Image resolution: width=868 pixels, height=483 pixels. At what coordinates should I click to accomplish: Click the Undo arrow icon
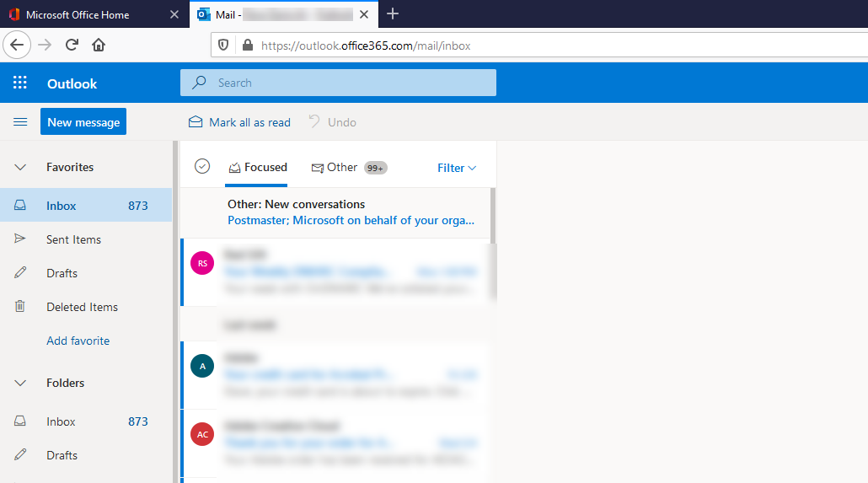tap(314, 121)
